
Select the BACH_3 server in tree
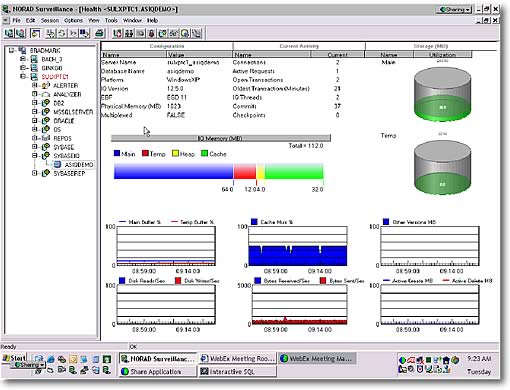click(x=52, y=59)
